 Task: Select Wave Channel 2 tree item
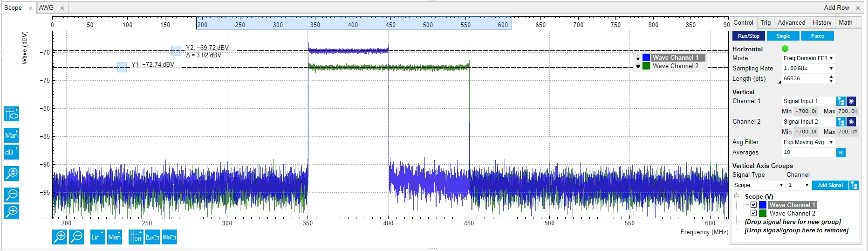point(792,213)
